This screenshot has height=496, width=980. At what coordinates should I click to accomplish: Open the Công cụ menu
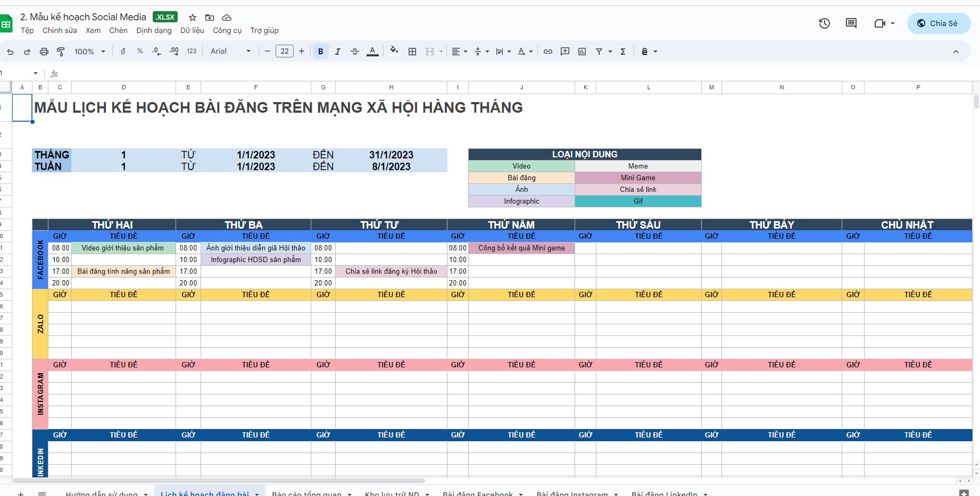pyautogui.click(x=227, y=30)
